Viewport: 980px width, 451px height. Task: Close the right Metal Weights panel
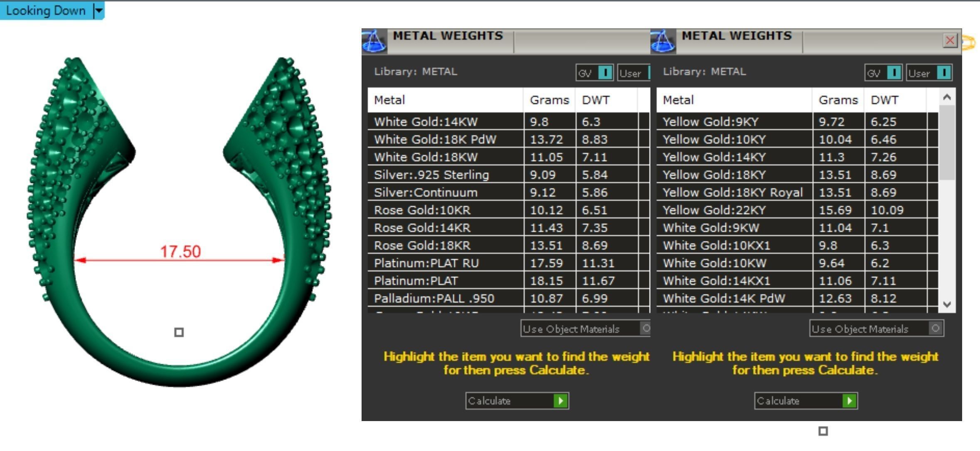pyautogui.click(x=950, y=40)
